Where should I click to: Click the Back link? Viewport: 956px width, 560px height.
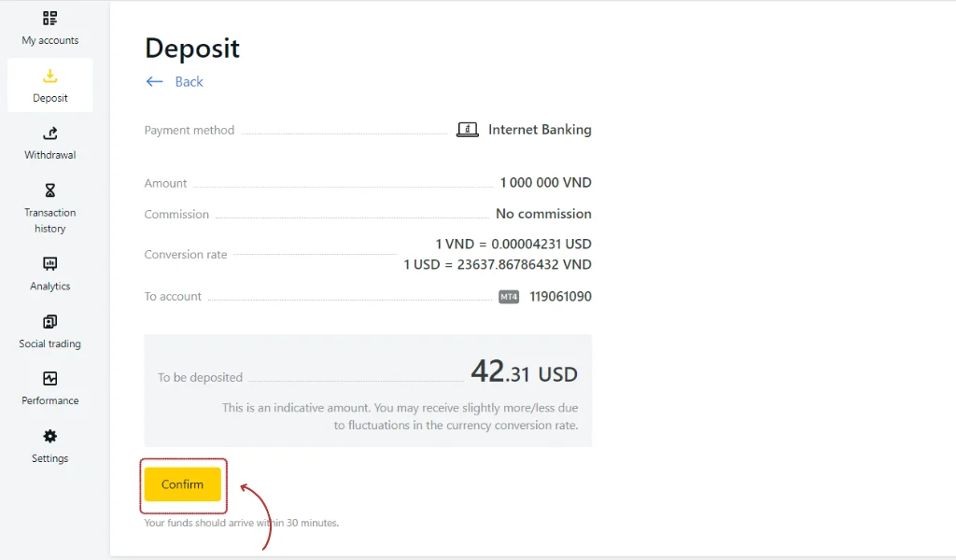188,82
